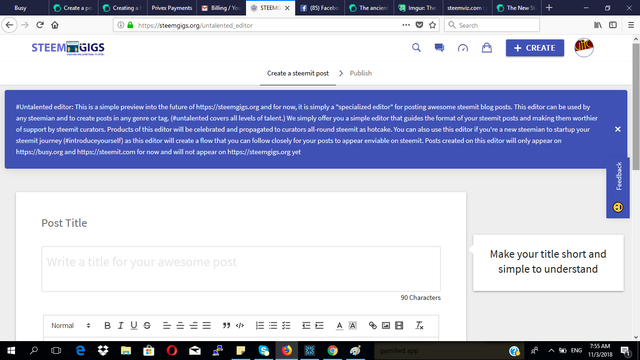Toggle underline formatting in editor toolbar
This screenshot has width=640, height=360.
click(134, 325)
